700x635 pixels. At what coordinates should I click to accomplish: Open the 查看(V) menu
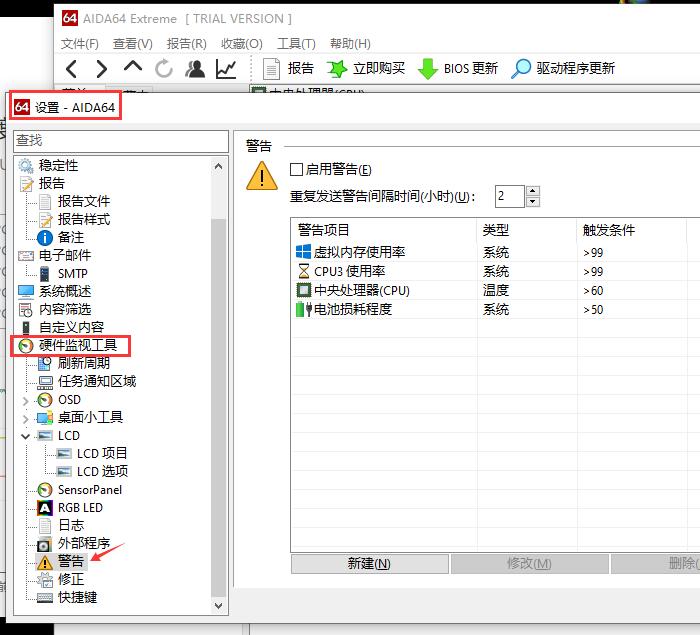point(133,44)
